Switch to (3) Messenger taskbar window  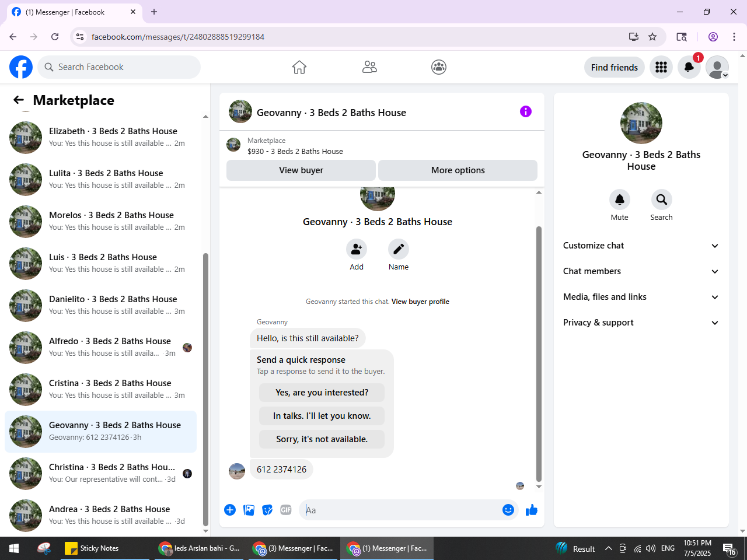[293, 548]
